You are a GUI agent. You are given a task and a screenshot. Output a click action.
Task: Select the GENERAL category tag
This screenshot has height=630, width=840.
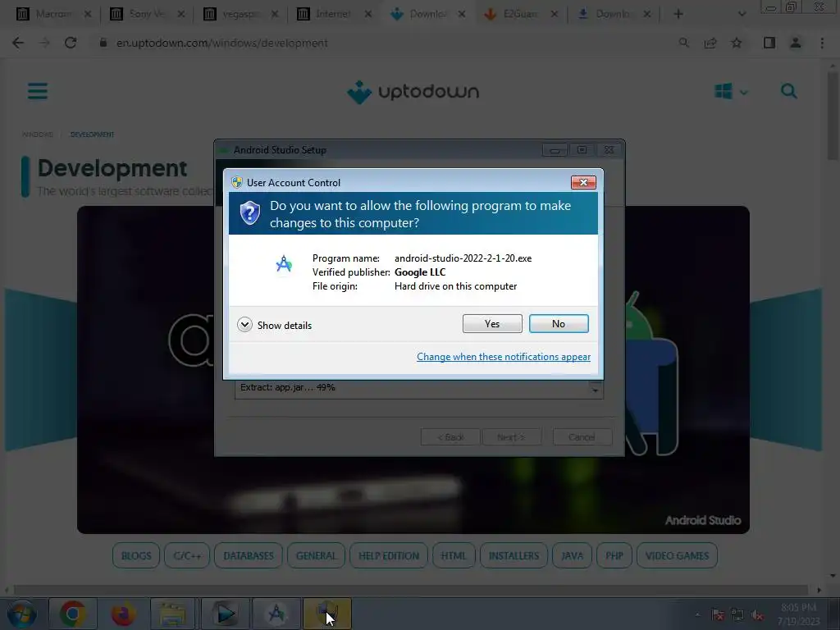tap(316, 555)
